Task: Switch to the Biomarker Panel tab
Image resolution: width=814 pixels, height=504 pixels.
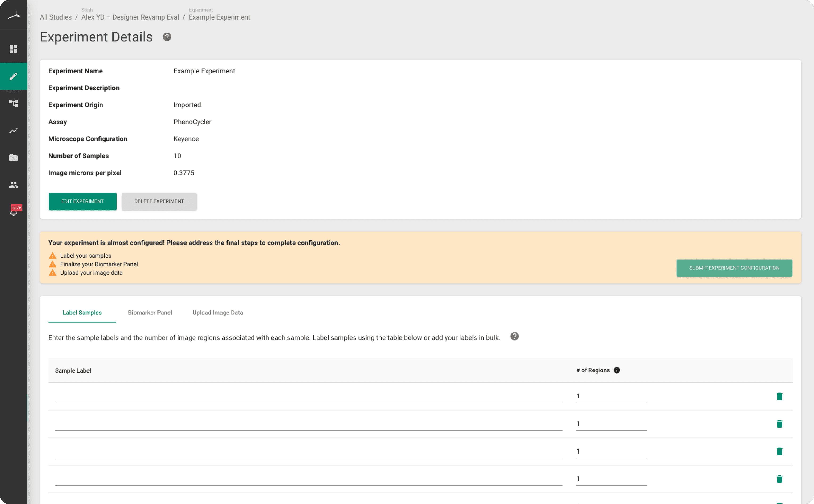Action: tap(150, 312)
